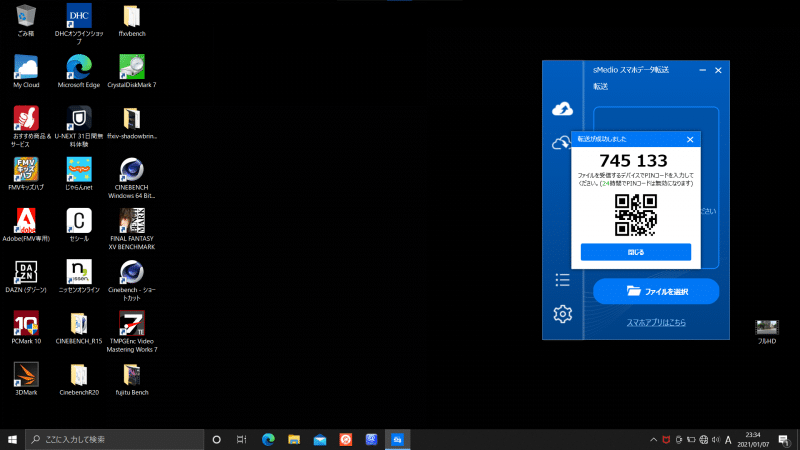
Task: Open Task View on taskbar
Action: coord(242,439)
